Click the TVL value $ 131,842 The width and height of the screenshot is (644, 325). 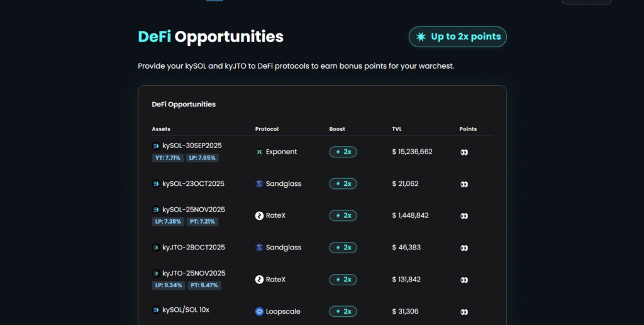click(406, 280)
